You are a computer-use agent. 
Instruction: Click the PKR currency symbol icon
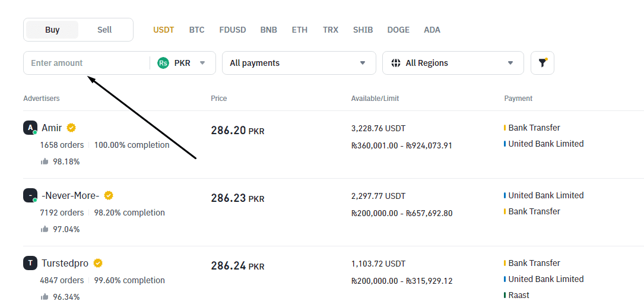tap(163, 63)
